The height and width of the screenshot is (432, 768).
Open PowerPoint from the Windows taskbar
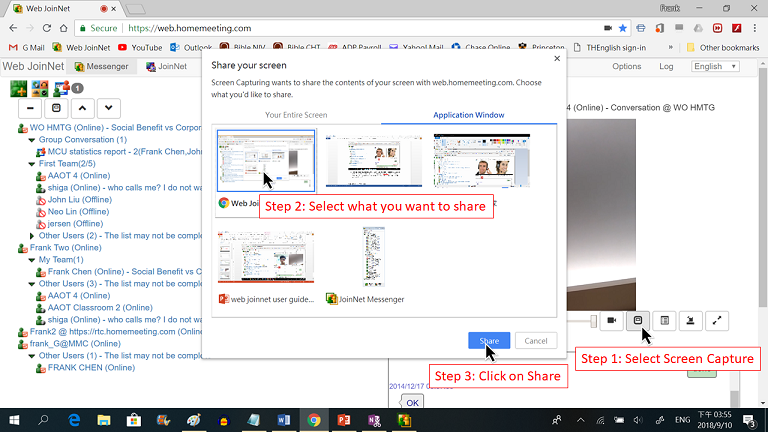coord(342,420)
